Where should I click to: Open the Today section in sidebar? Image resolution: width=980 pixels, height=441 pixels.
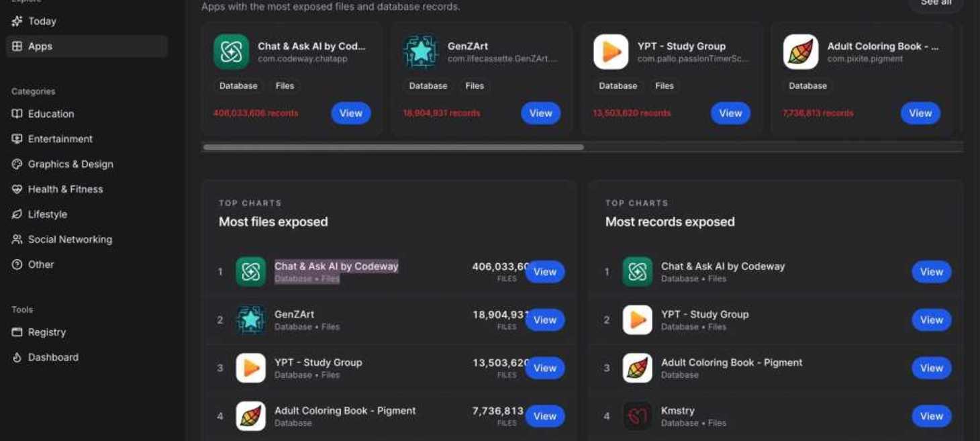[x=42, y=21]
